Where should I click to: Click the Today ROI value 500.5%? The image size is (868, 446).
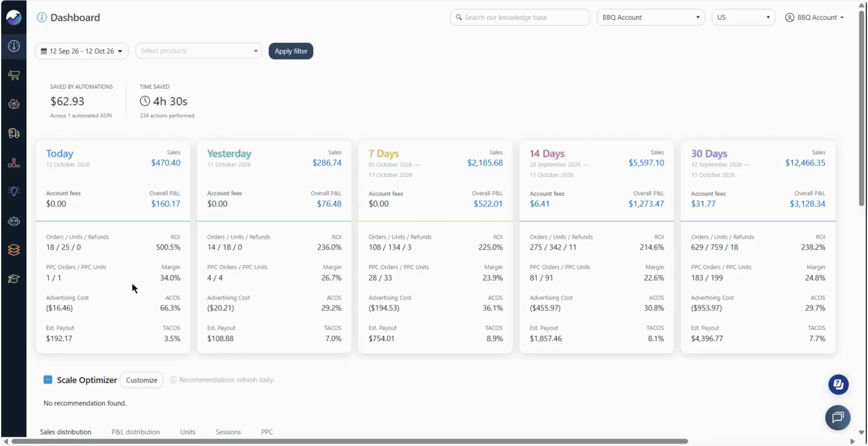coord(168,247)
